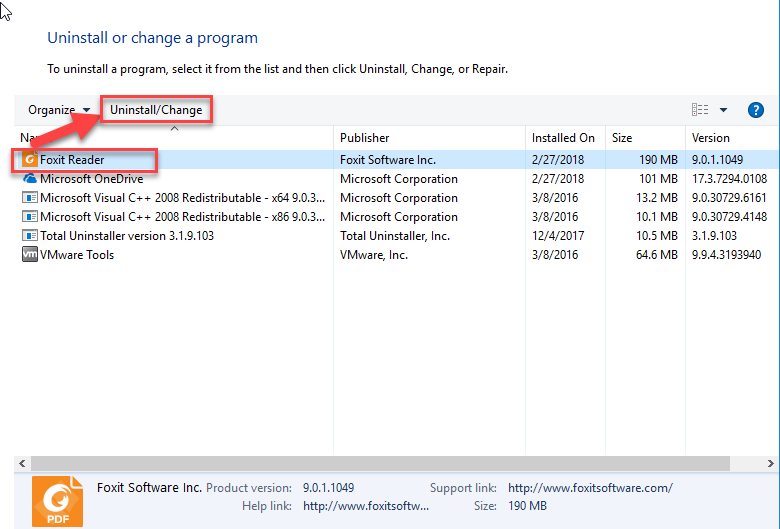This screenshot has width=780, height=529.
Task: Click the foxitsoftware.com support link
Action: coord(590,488)
